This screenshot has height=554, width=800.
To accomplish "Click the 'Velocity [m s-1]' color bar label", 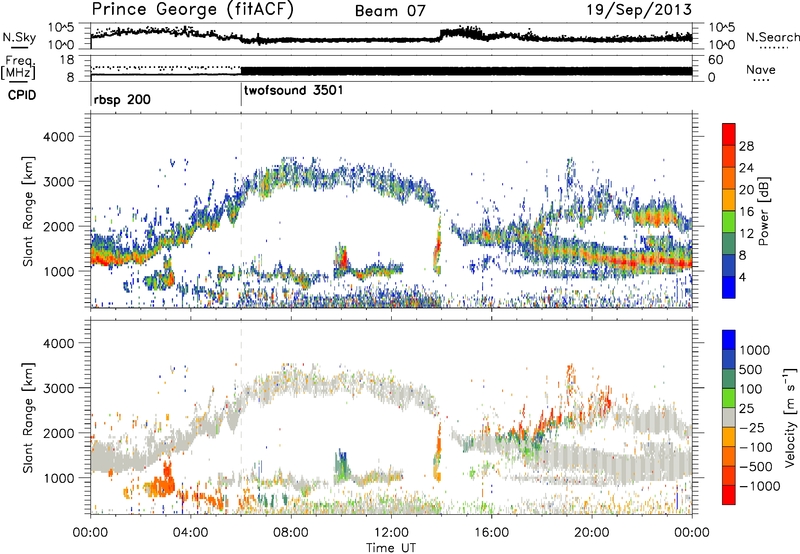I will coord(790,416).
